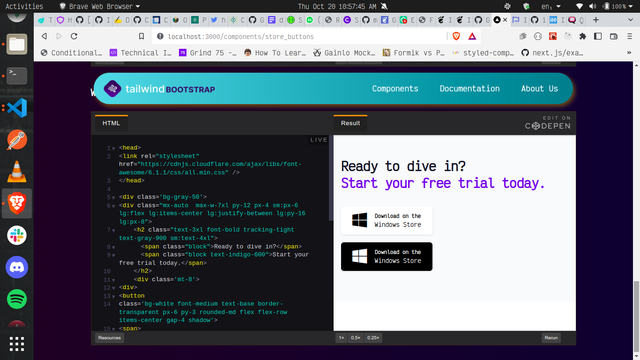This screenshot has height=360, width=640.
Task: Open Spotify from the dock
Action: tap(17, 299)
